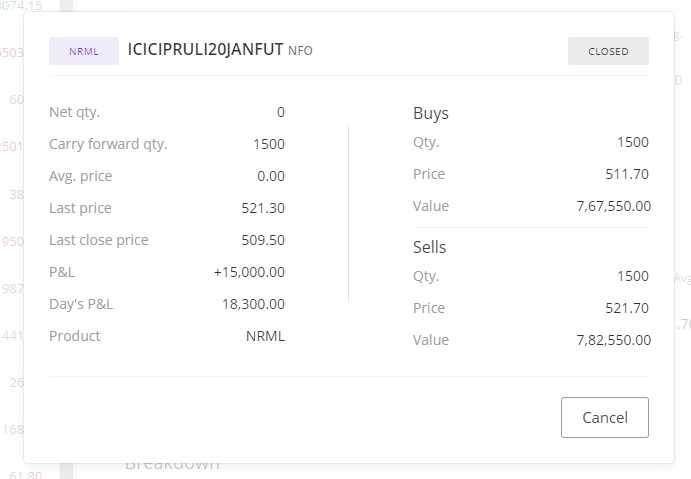Select the ICICIPRULI20JANFUT instrument title
Viewport: 691px width, 479px height.
coord(205,49)
